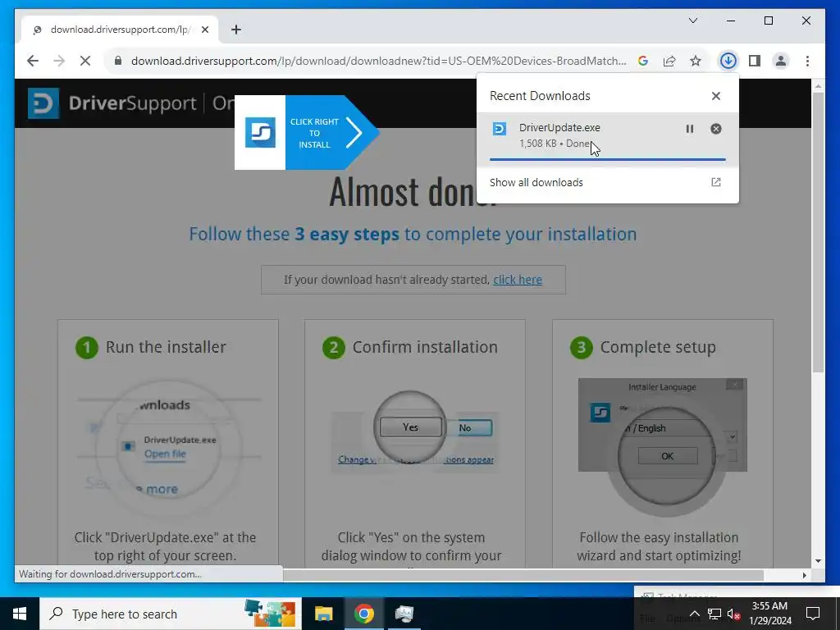Click the muted volume tray icon

[x=734, y=614]
